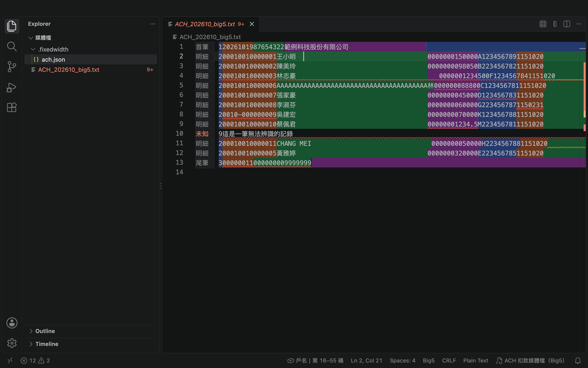This screenshot has height=368, width=588.
Task: Click the 未知 record label on line 10
Action: click(202, 134)
